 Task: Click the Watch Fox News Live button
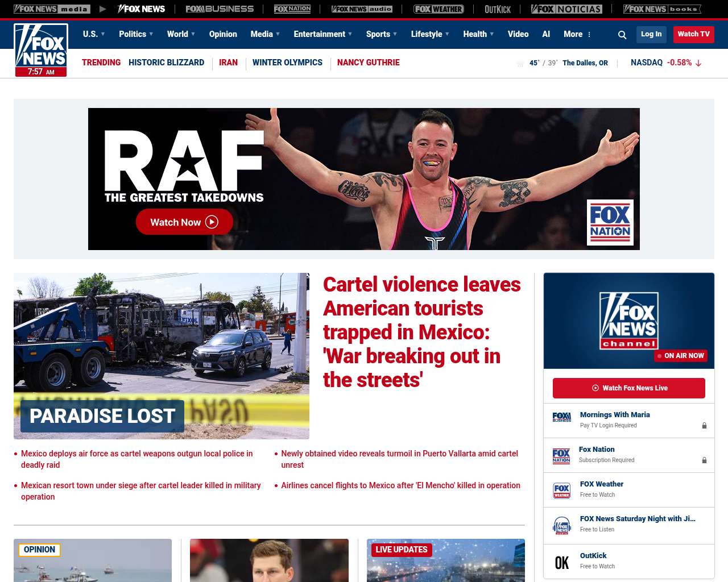629,388
